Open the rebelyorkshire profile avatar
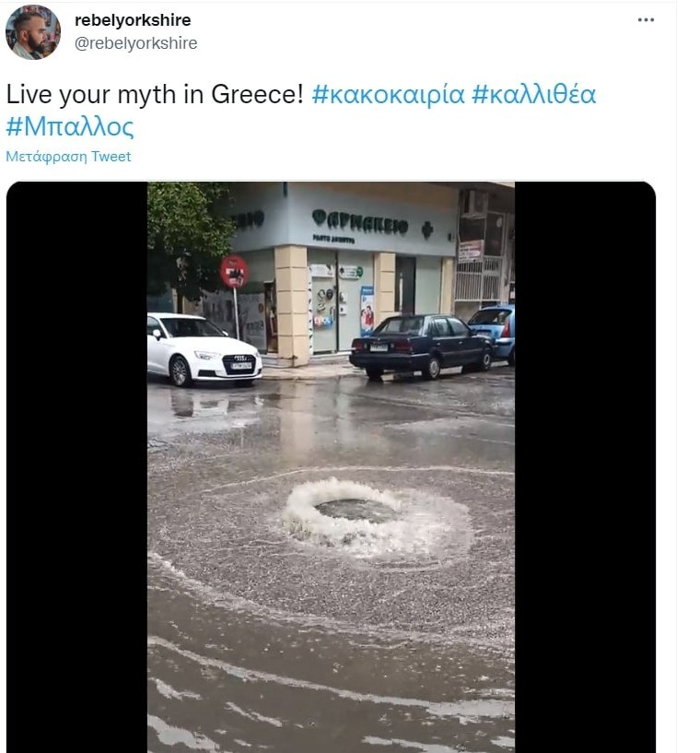 pyautogui.click(x=32, y=31)
